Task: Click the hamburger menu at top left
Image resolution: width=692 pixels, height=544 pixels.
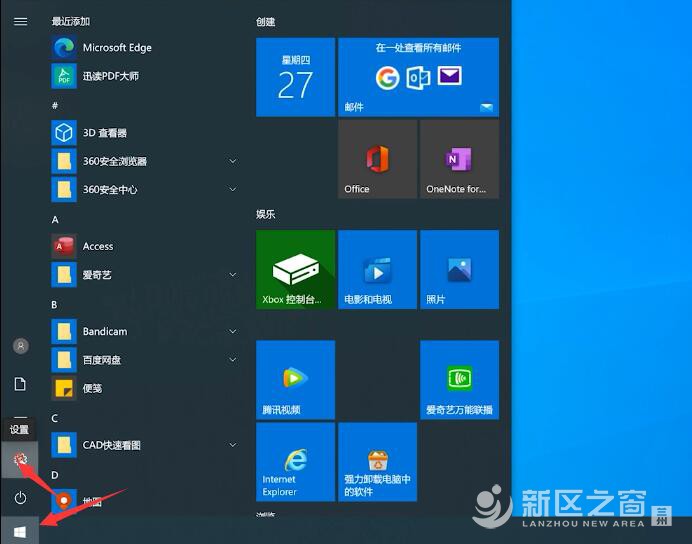Action: coord(21,21)
